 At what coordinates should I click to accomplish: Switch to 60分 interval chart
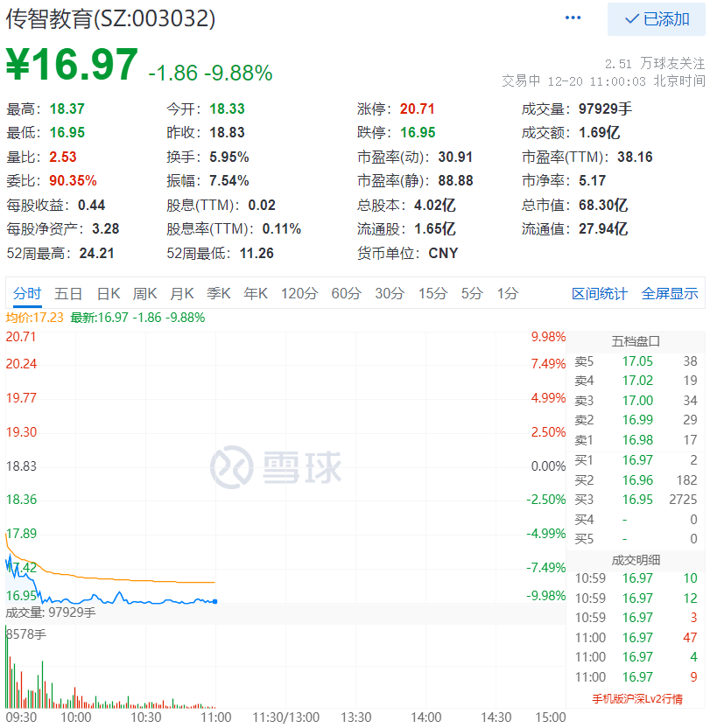coord(347,294)
